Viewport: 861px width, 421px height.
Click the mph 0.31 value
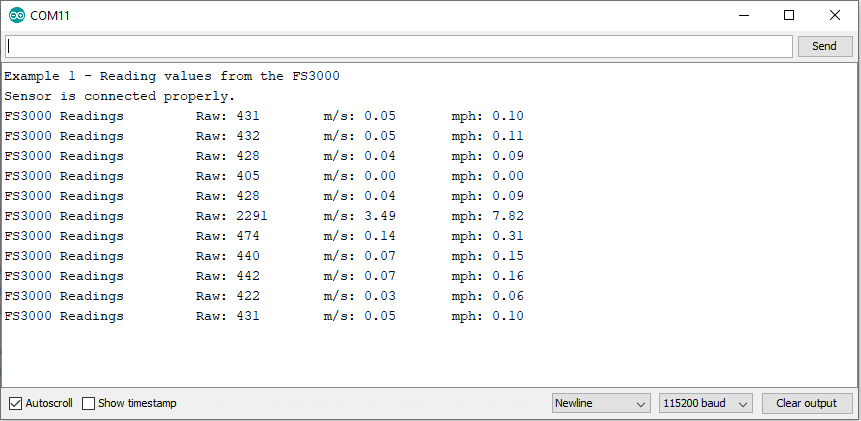[507, 236]
